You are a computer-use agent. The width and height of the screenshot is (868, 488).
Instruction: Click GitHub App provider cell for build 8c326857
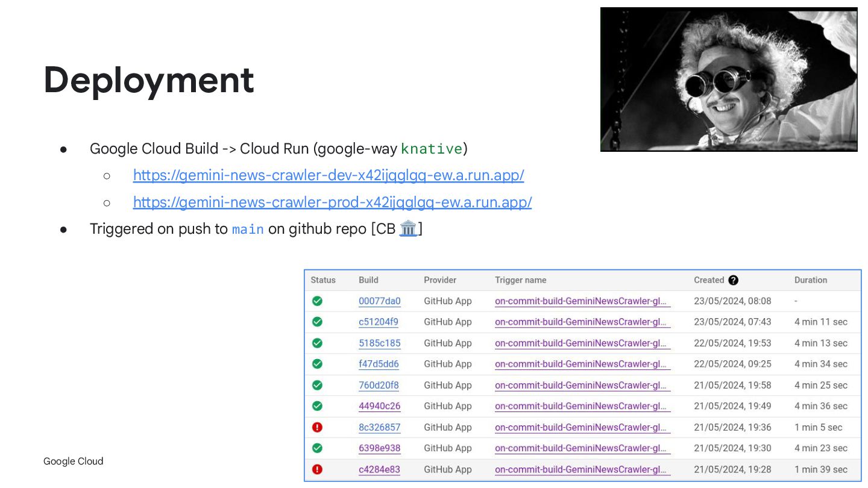[x=448, y=427]
